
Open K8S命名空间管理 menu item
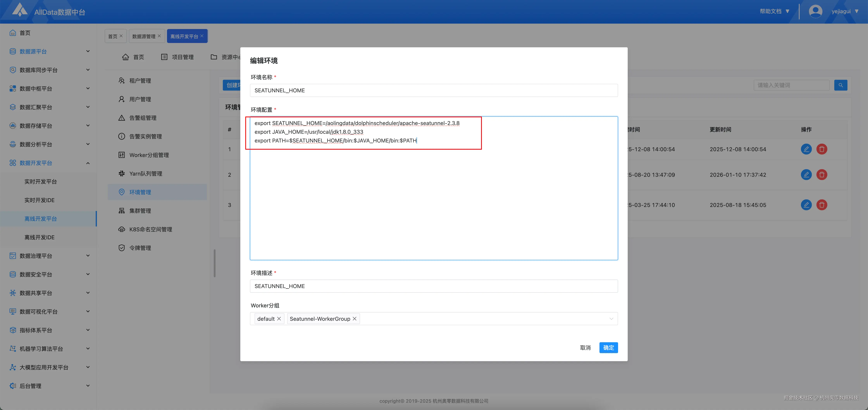(x=150, y=229)
